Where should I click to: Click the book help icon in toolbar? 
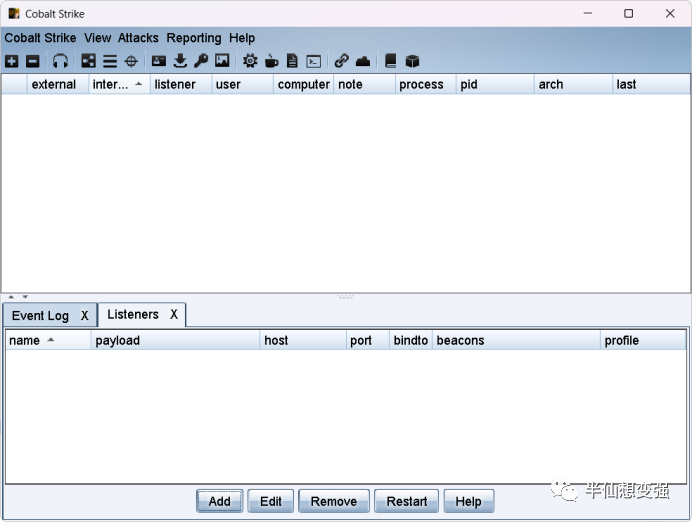(x=391, y=61)
